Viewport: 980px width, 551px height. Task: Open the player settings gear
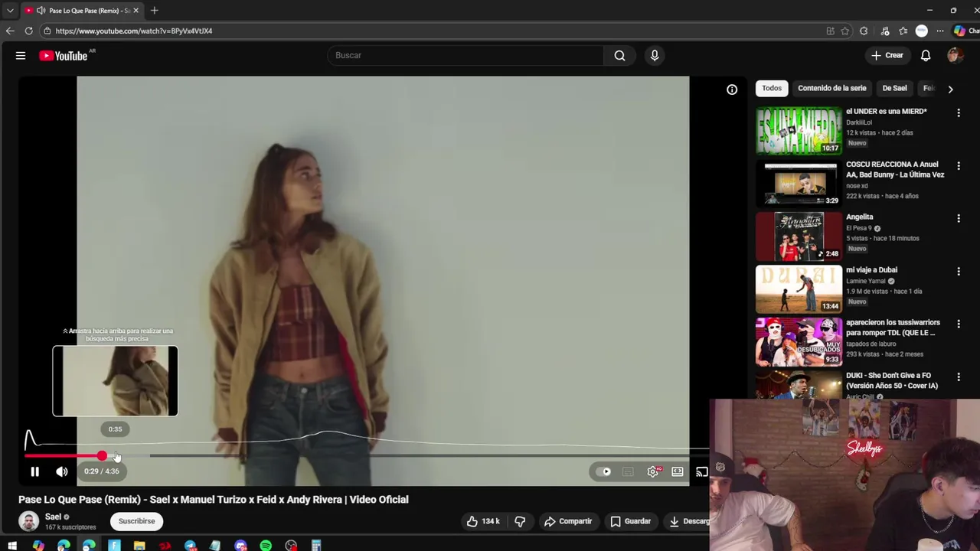(x=653, y=471)
